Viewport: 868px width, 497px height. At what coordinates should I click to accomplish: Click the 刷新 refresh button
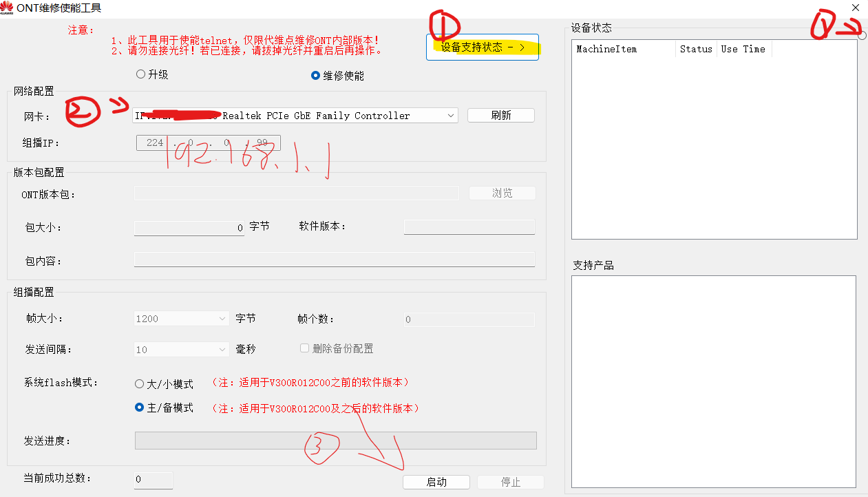[x=501, y=116]
